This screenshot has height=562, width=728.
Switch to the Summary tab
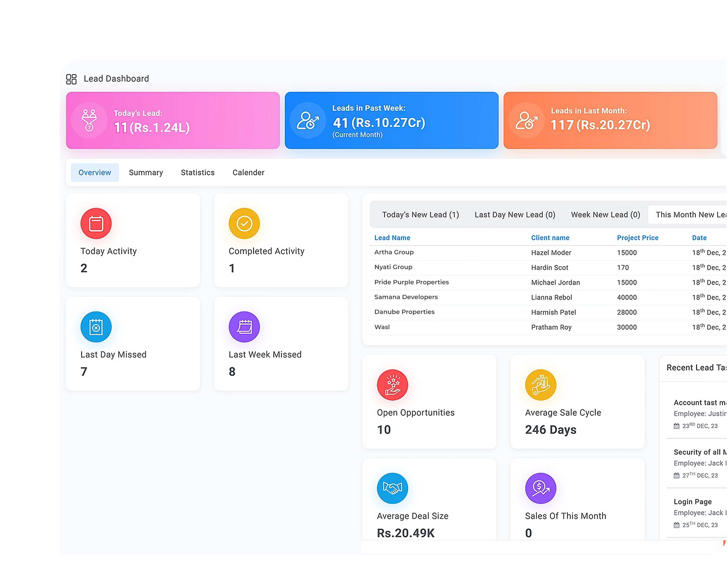tap(146, 173)
